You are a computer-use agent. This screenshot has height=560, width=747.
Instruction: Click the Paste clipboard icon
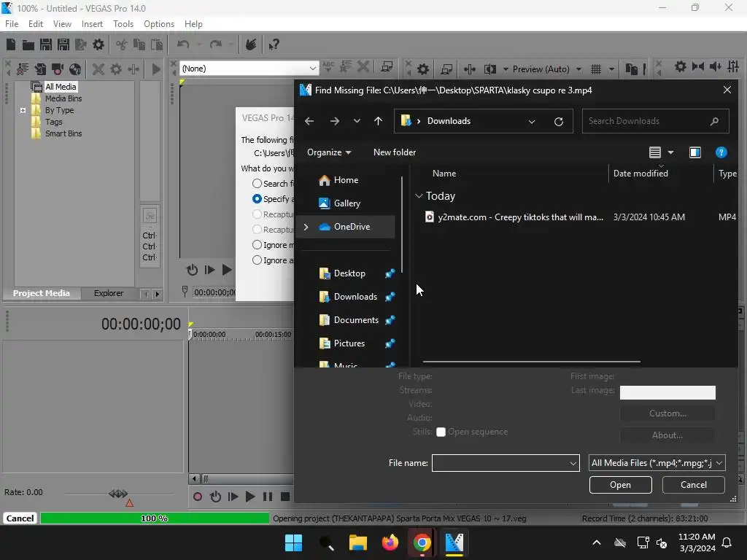click(x=157, y=44)
